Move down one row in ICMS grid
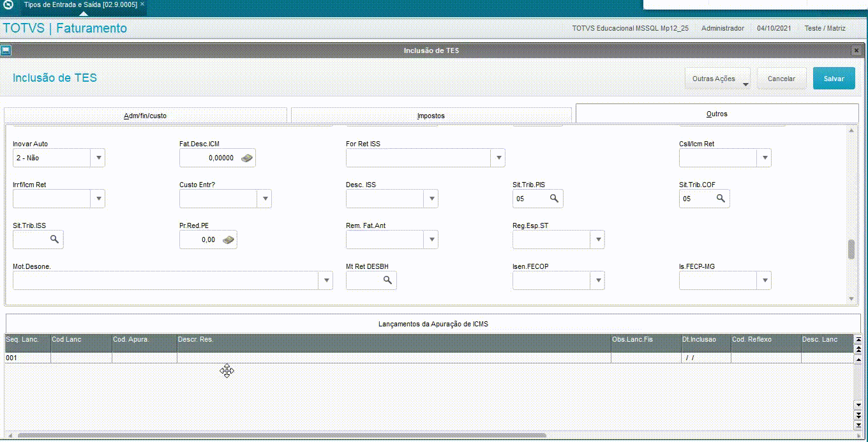Image resolution: width=868 pixels, height=442 pixels. 858,405
